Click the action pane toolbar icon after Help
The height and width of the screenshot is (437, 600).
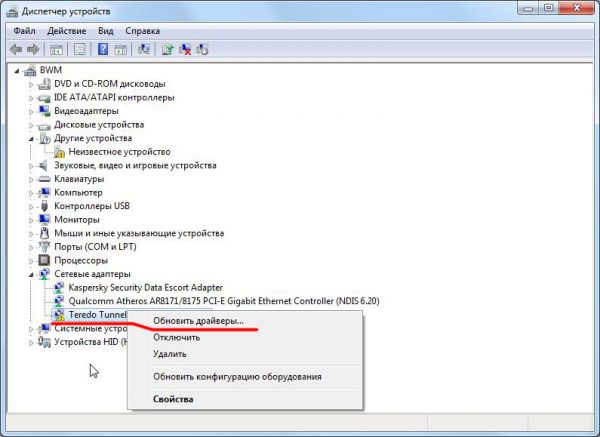click(x=121, y=49)
